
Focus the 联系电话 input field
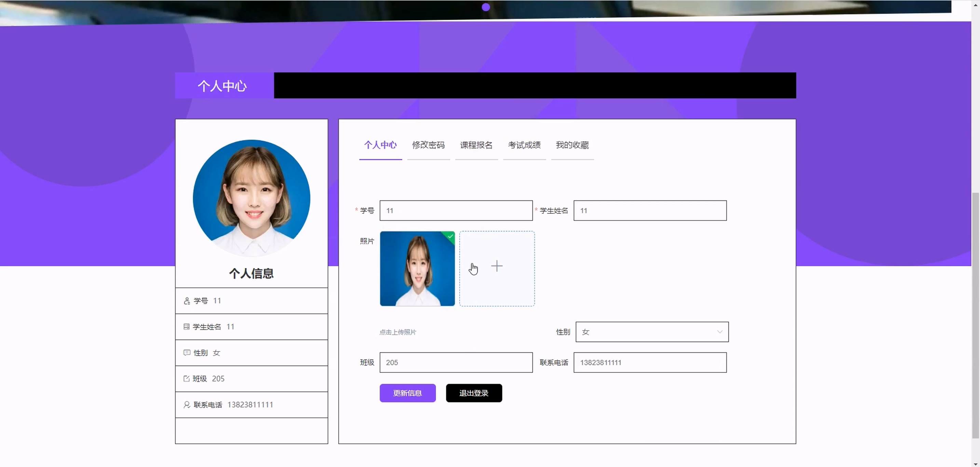[x=650, y=363]
